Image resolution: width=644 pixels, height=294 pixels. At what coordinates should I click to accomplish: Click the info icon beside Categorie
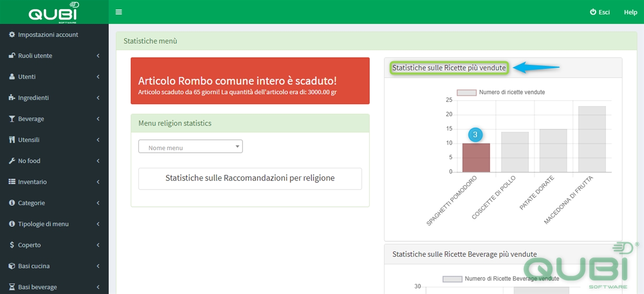[12, 203]
